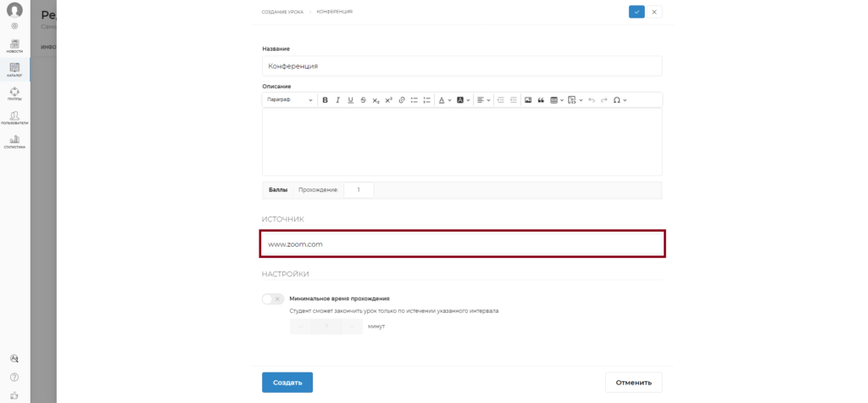Open the special characters Omega dropdown
The width and height of the screenshot is (868, 403).
point(620,100)
